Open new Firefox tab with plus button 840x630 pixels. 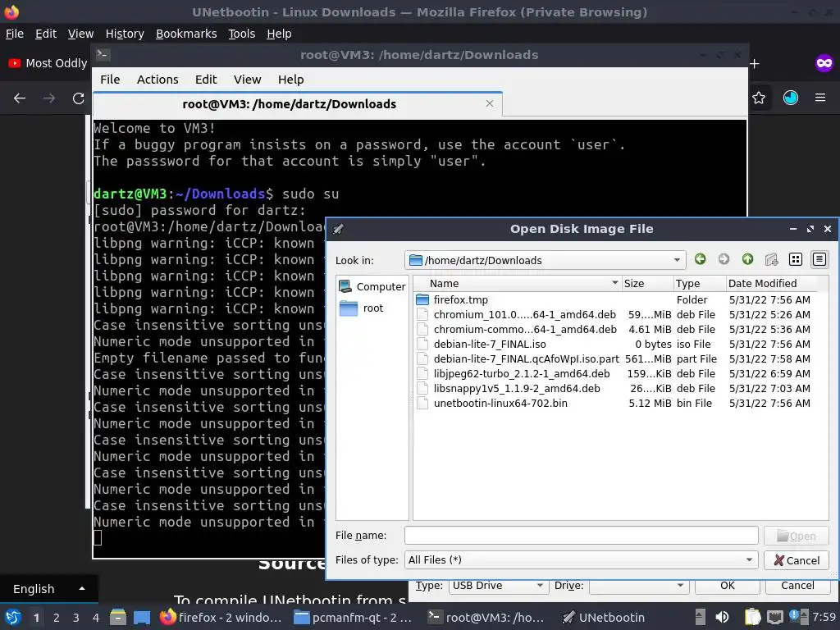755,64
